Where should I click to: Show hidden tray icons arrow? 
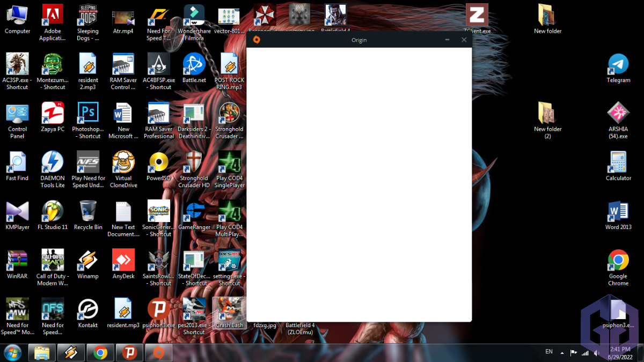point(562,353)
